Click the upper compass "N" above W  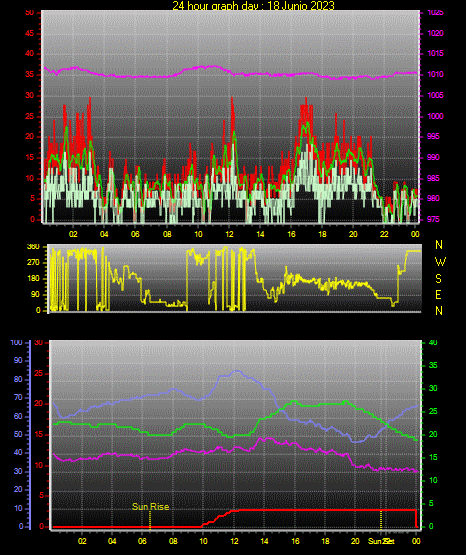tap(439, 245)
